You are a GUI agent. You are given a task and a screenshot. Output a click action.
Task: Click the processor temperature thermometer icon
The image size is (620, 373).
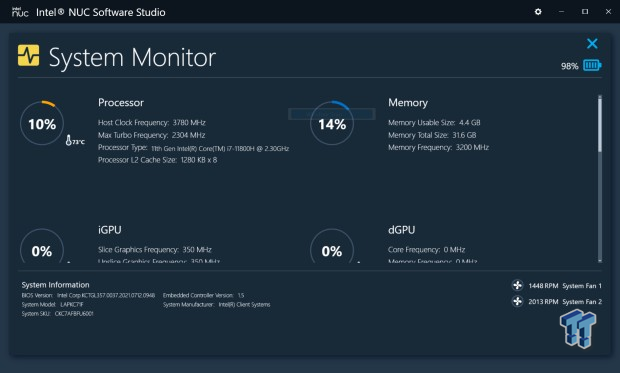(x=69, y=140)
